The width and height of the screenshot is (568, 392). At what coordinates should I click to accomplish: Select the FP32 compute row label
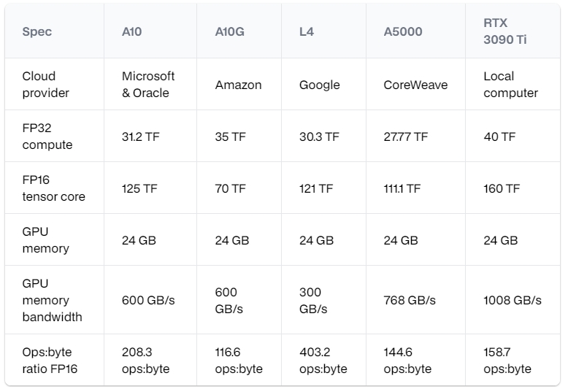tap(47, 137)
